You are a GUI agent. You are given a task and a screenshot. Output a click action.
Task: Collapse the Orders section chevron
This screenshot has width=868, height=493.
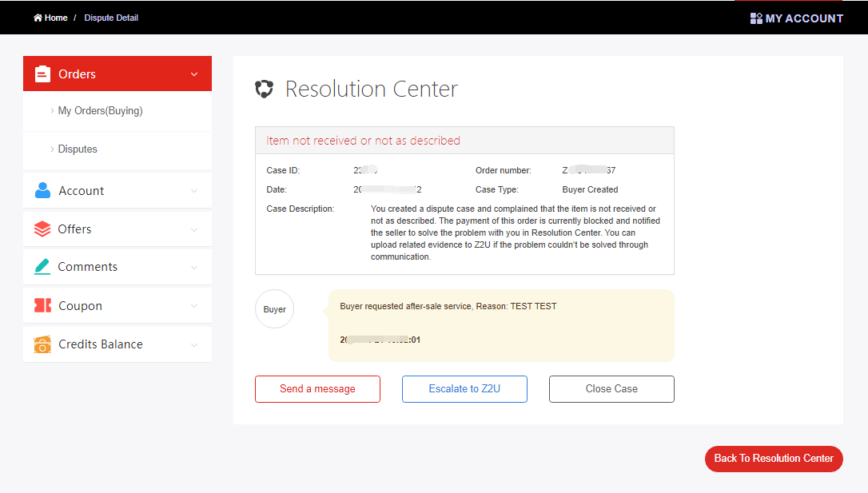(194, 74)
